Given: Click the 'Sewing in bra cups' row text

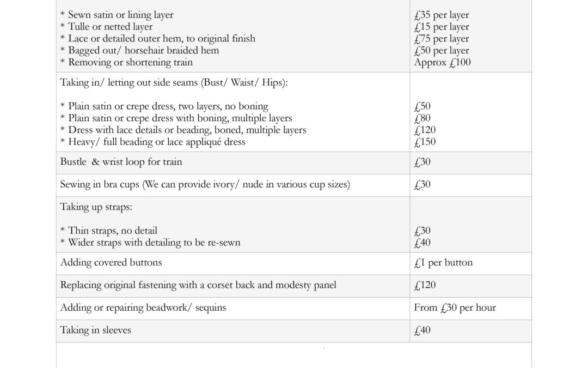Looking at the screenshot, I should coord(205,184).
